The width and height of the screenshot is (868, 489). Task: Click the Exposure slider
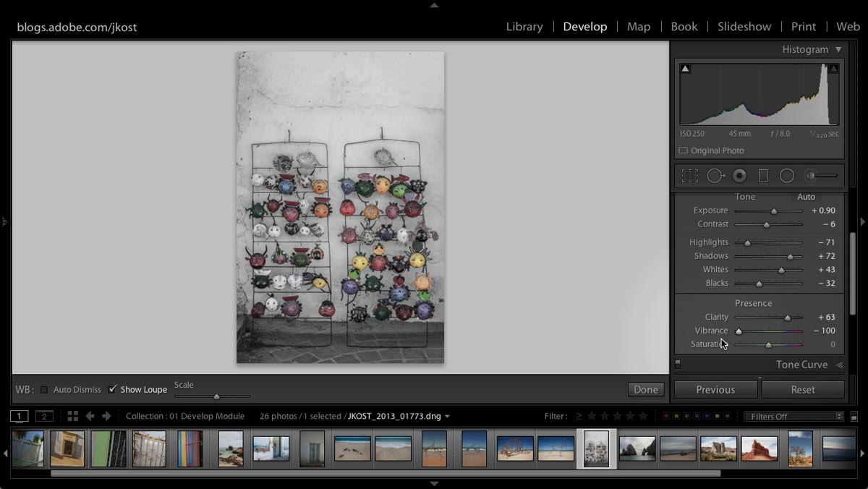768,211
